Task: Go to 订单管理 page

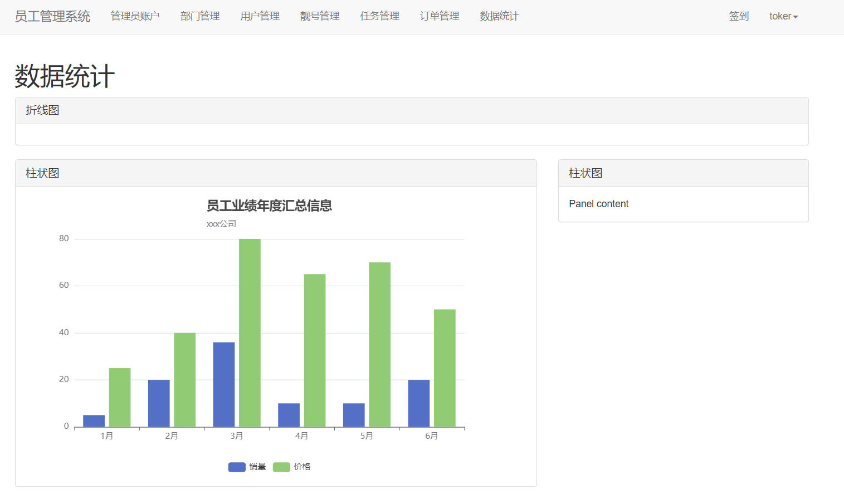Action: (440, 16)
